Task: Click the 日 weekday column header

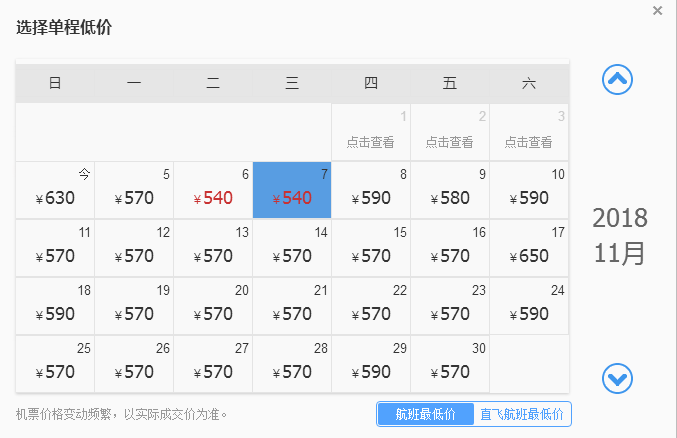Action: point(55,83)
